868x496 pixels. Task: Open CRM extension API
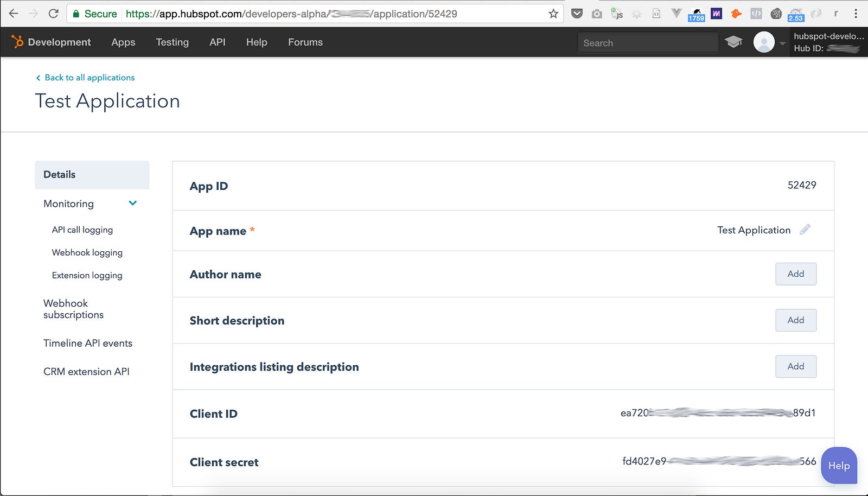[86, 371]
